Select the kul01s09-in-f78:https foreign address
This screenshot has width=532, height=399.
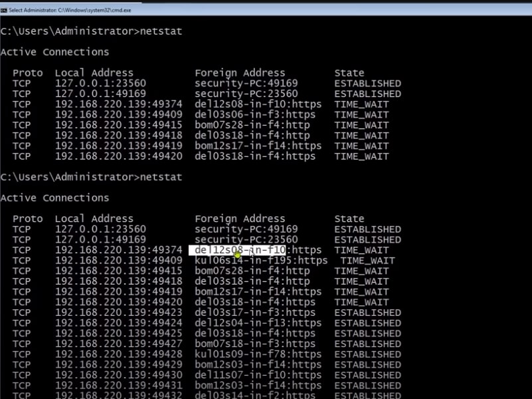[x=258, y=354]
